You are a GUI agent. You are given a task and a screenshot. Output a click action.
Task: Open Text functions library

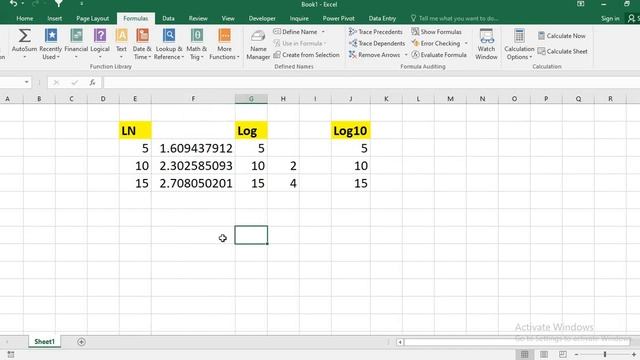(x=121, y=44)
